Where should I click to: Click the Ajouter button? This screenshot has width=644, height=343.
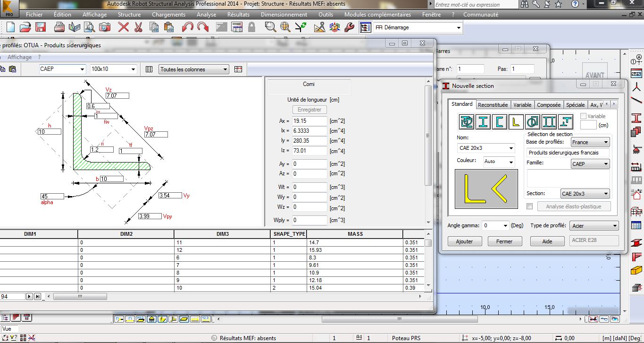(x=464, y=241)
